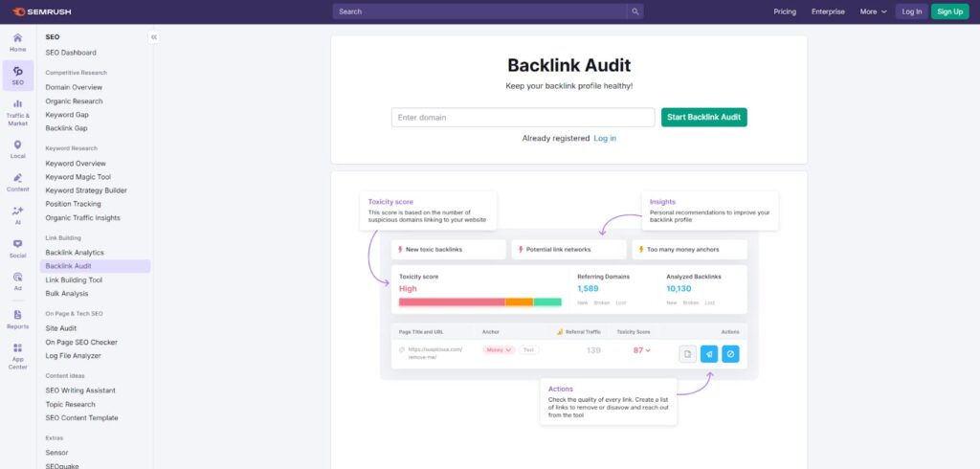Click the Log in link below domain field
The image size is (980, 469).
(x=605, y=138)
